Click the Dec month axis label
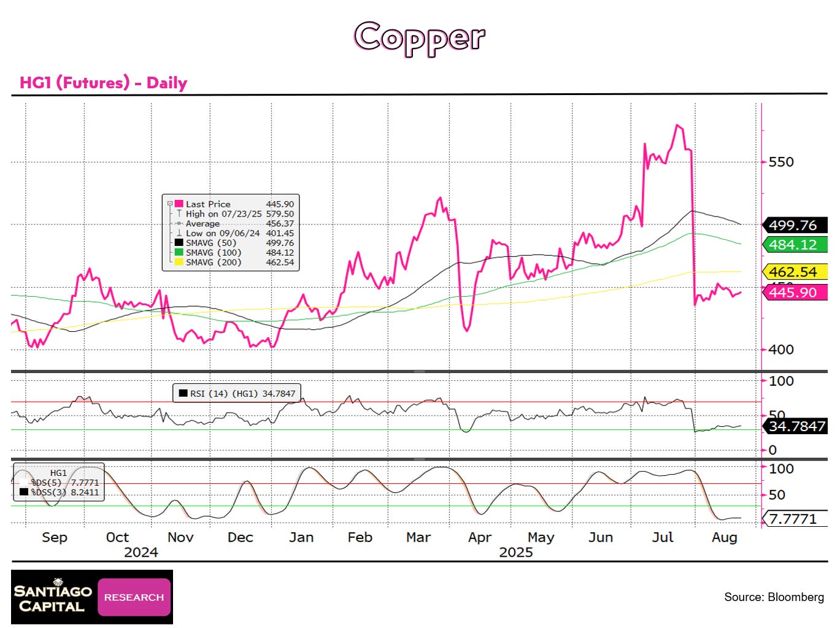This screenshot has width=840, height=628. pos(240,537)
